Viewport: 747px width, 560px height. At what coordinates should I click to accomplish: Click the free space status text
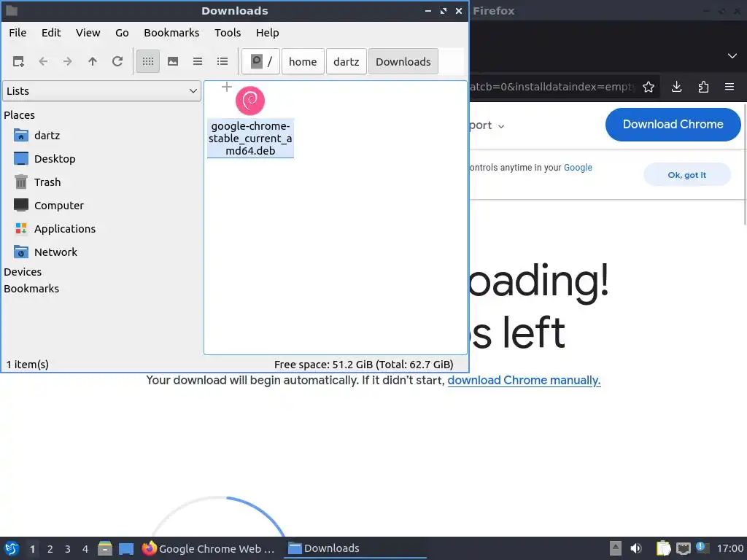[363, 365]
